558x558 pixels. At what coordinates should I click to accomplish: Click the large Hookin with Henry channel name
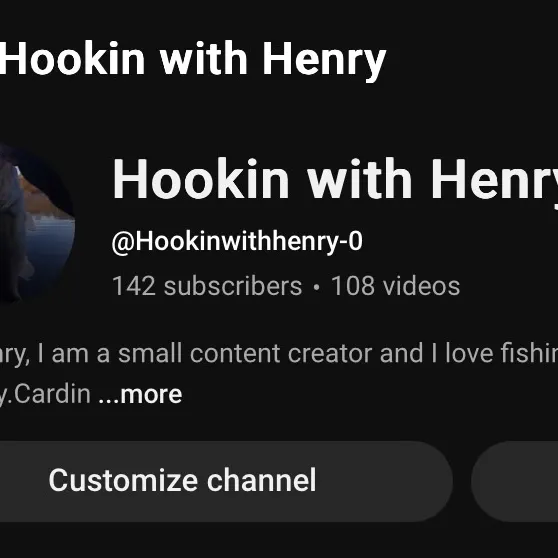(335, 179)
